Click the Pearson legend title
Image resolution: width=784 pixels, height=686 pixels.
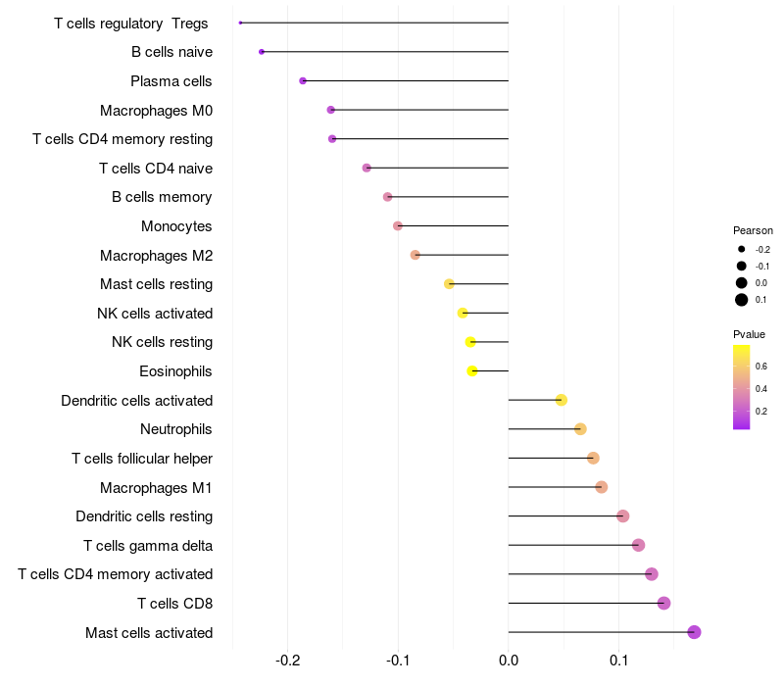point(753,230)
